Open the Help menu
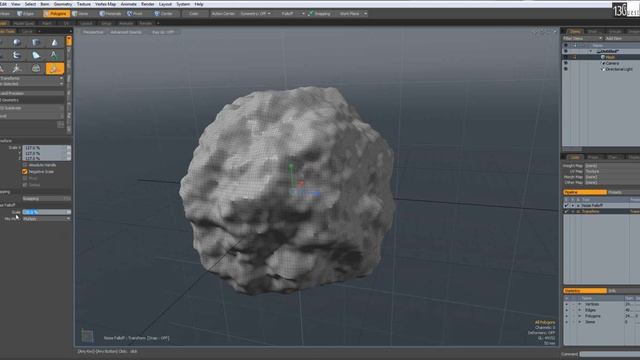 pos(199,4)
